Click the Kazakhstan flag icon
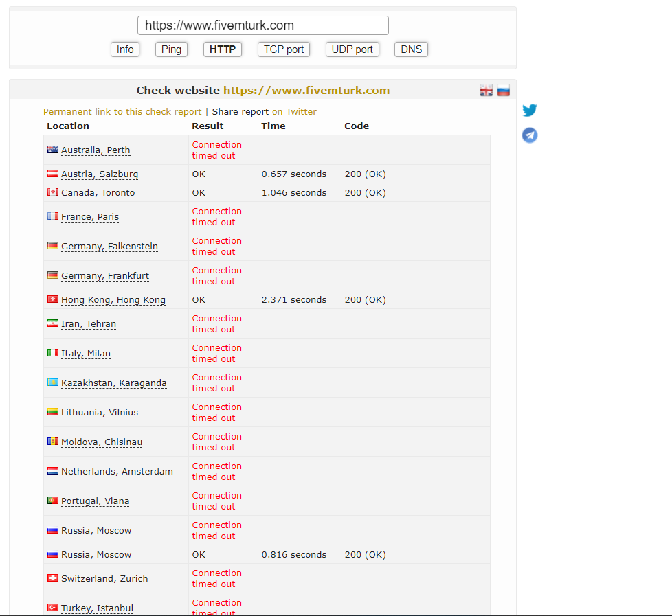Image resolution: width=672 pixels, height=616 pixels. coord(53,382)
